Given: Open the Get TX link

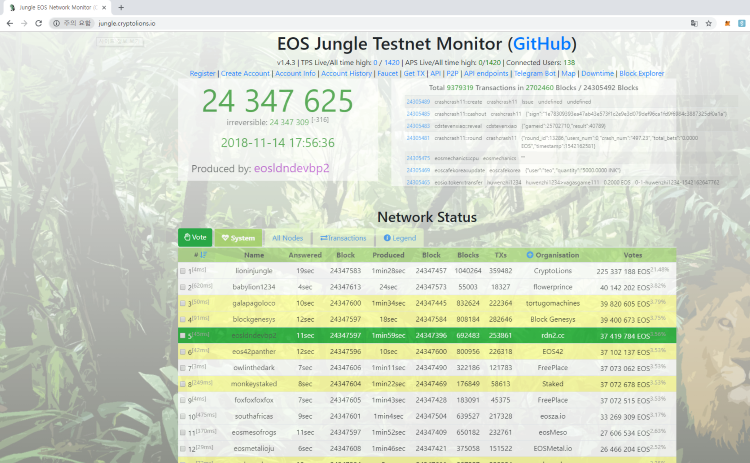Looking at the screenshot, I should tap(414, 73).
